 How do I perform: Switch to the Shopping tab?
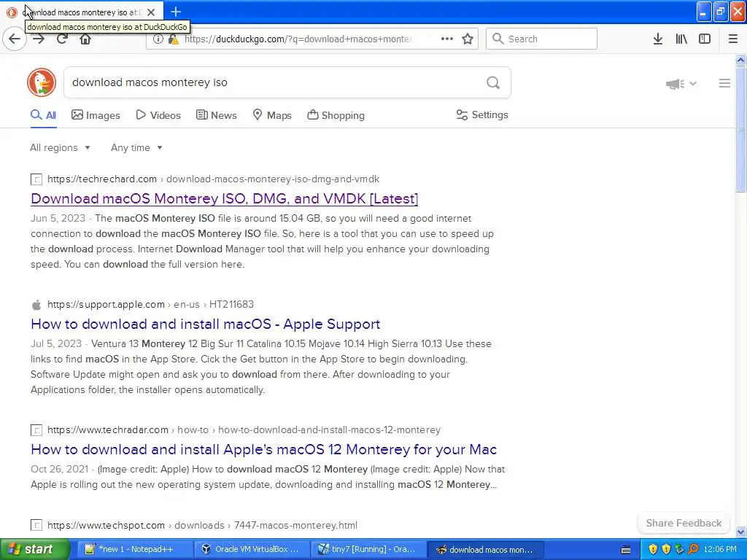click(x=336, y=115)
